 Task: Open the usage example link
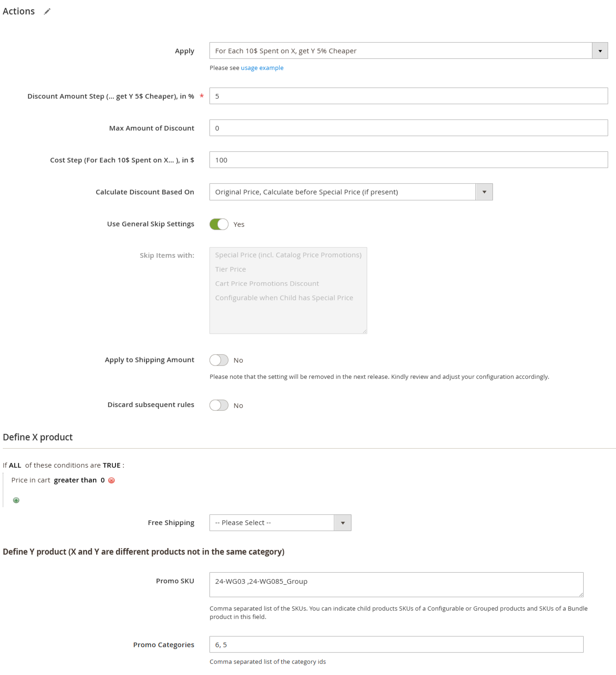click(x=262, y=68)
